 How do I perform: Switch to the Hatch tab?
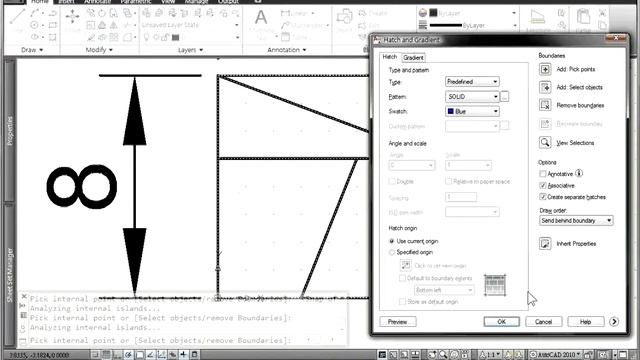(390, 57)
